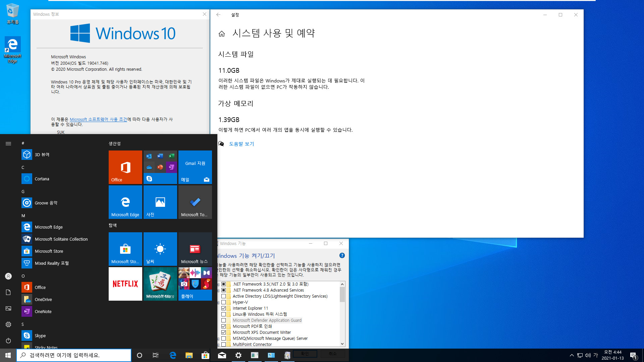
Task: Click the Windows Start button
Action: (x=8, y=355)
